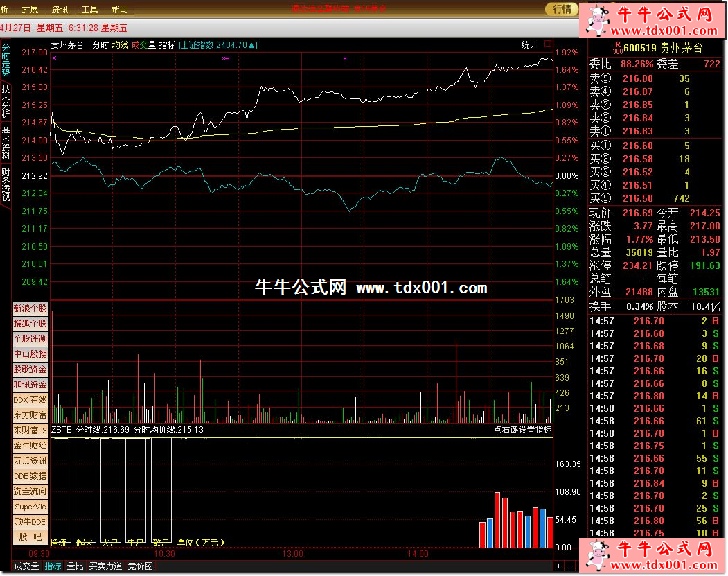Click the 卖① order row at 216.83
This screenshot has height=576, width=728.
[655, 131]
